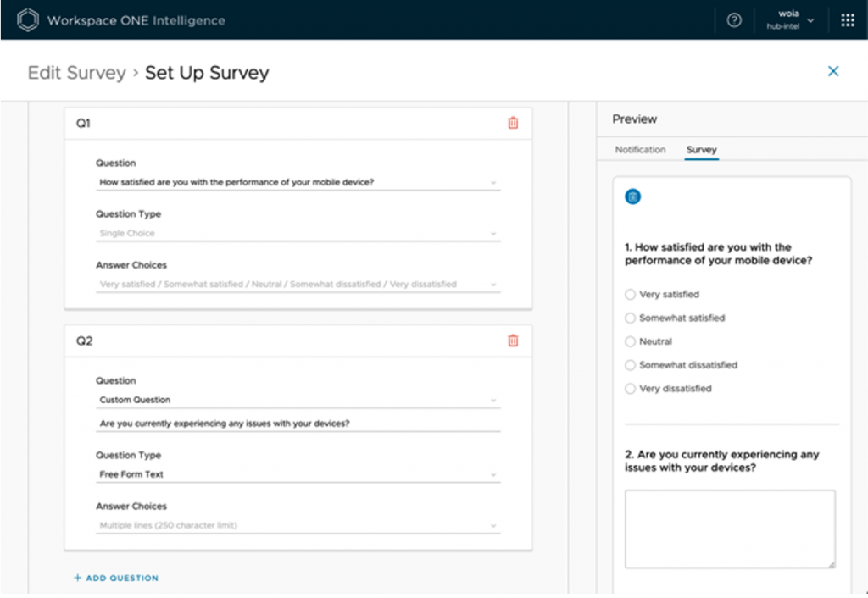868x598 pixels.
Task: Open the help question mark icon
Action: (734, 20)
